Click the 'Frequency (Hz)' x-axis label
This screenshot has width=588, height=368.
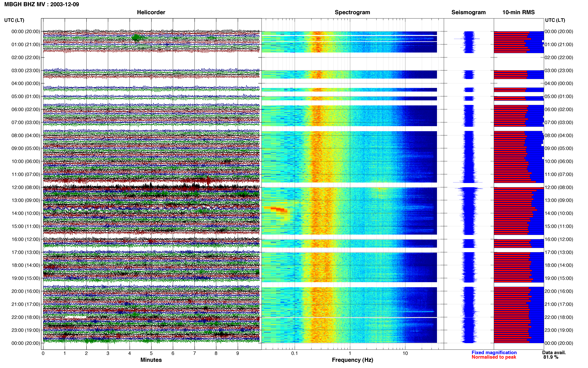pyautogui.click(x=352, y=360)
